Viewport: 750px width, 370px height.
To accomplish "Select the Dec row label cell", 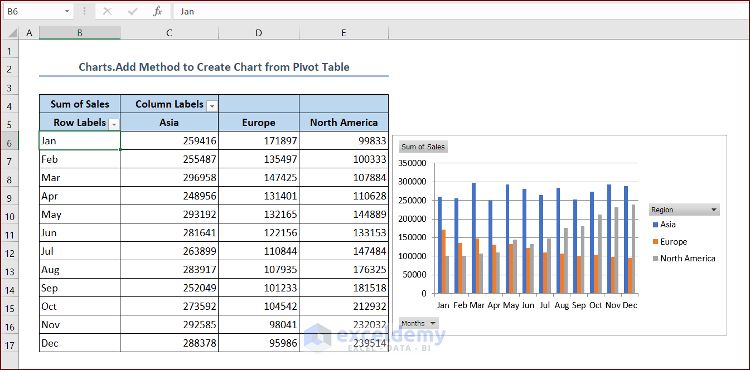I will click(79, 343).
